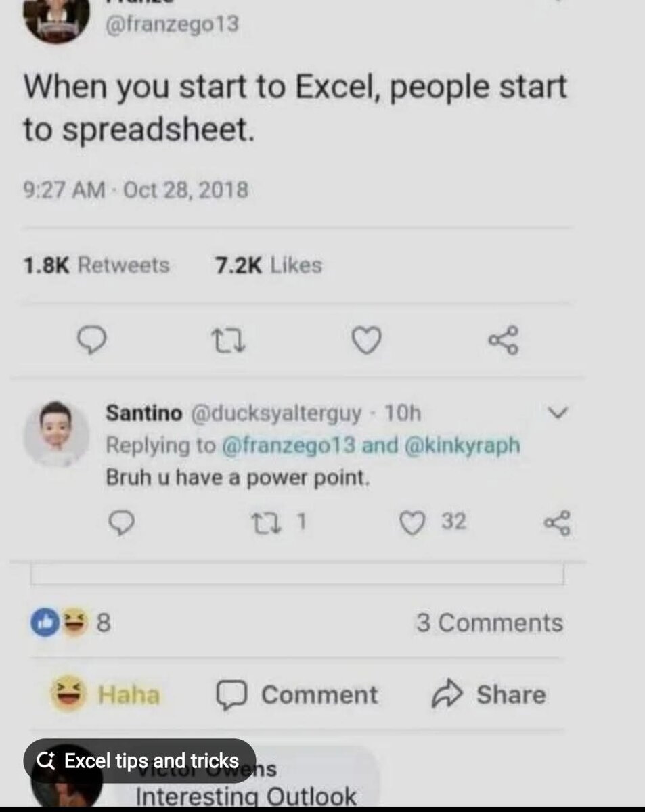Share the main tweet via share icon
The image size is (645, 812).
(503, 340)
